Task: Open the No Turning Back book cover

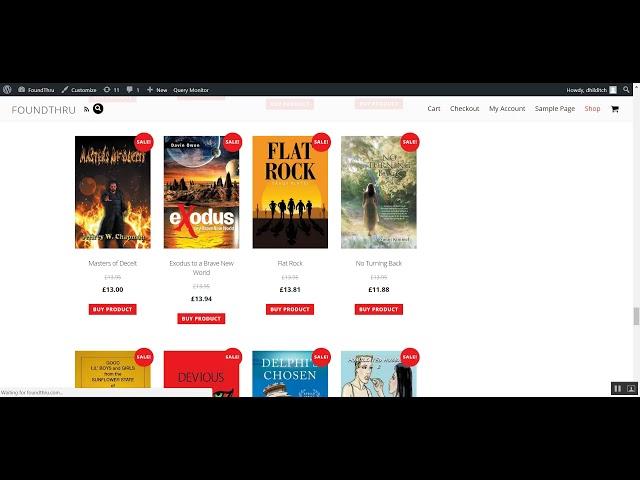Action: (379, 192)
